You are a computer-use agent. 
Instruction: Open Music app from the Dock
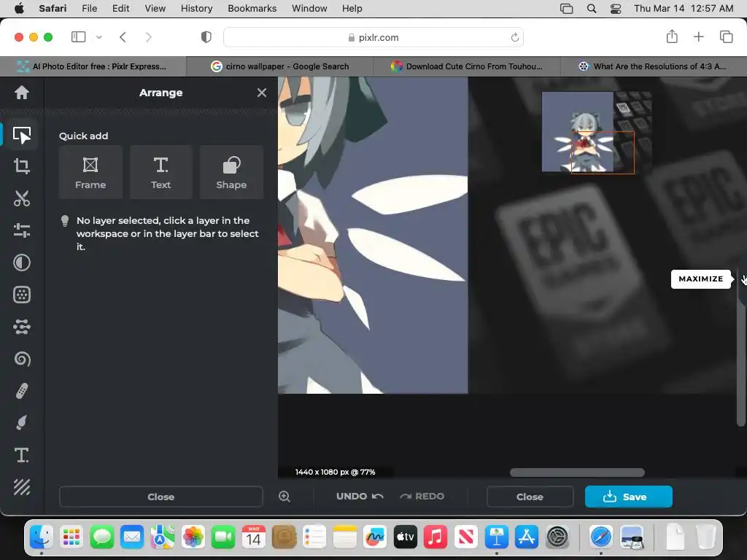click(436, 537)
